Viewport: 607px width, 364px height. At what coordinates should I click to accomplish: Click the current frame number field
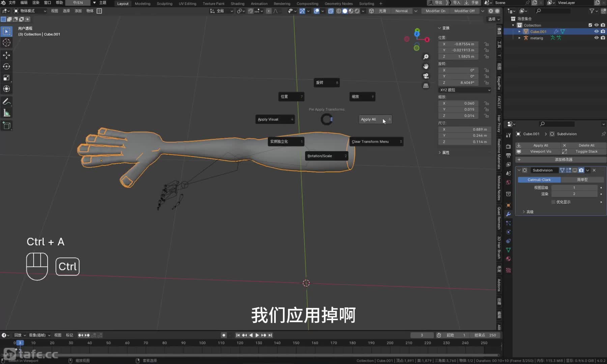tap(422, 335)
